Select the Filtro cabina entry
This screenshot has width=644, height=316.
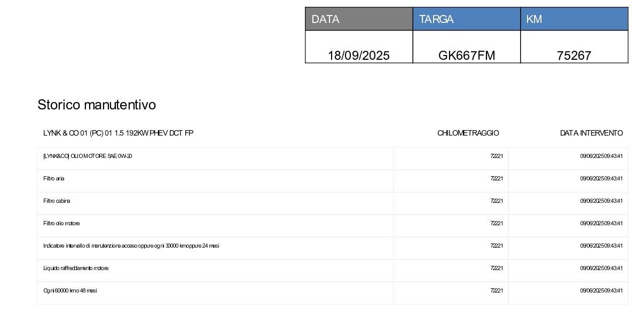[57, 201]
